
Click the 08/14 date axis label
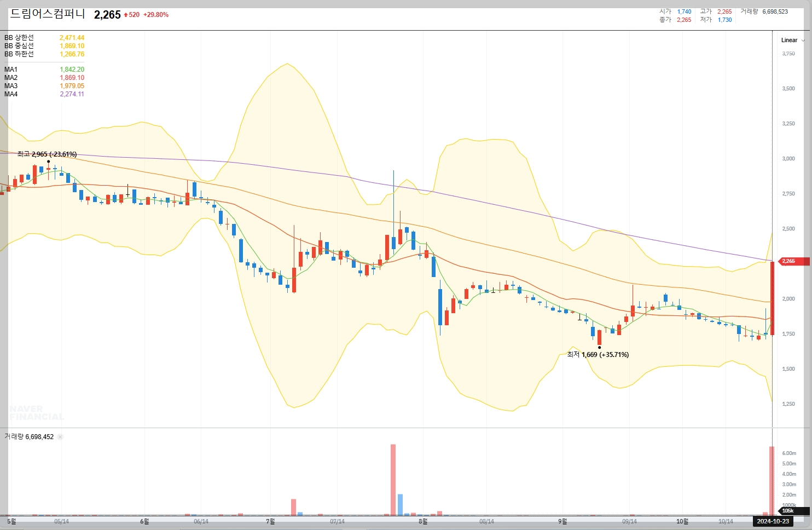point(486,521)
